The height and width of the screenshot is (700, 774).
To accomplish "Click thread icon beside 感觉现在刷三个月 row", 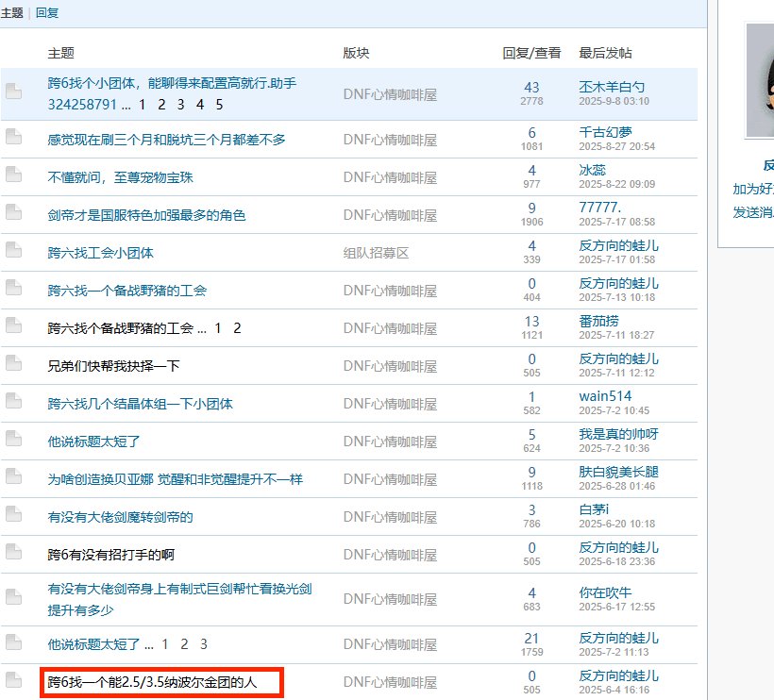I will coord(13,136).
